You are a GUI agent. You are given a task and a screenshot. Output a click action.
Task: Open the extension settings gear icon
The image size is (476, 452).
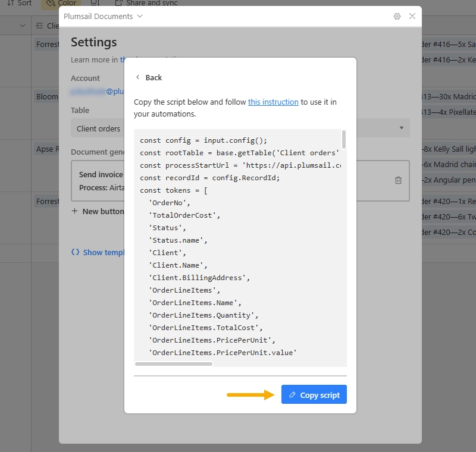397,17
